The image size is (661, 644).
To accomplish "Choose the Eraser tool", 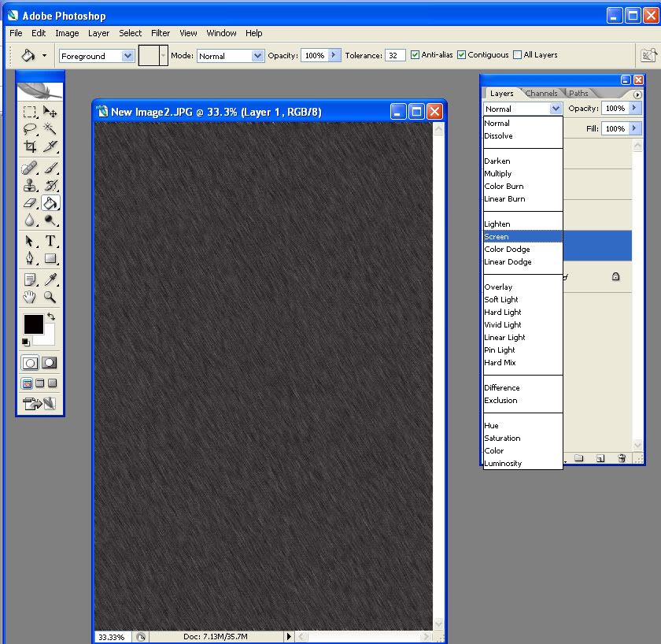I will pyautogui.click(x=30, y=203).
